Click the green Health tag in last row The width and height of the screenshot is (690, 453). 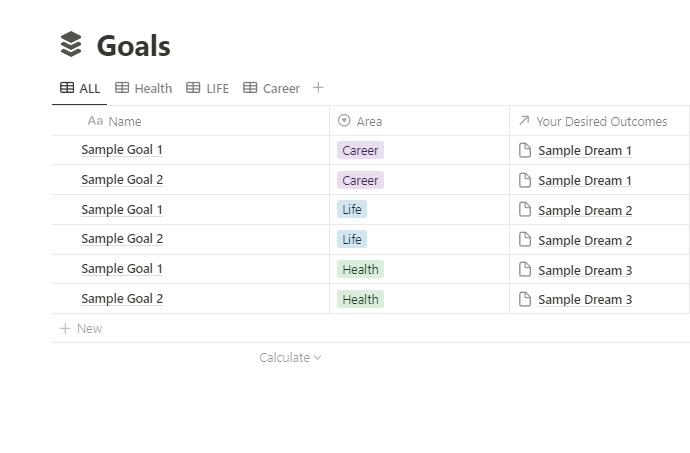pos(360,299)
